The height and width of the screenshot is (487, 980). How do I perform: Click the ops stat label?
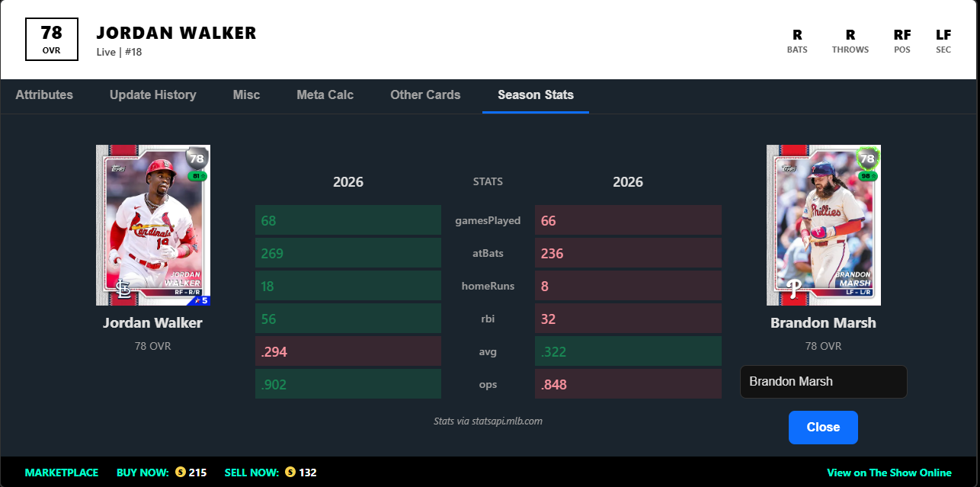click(x=488, y=384)
